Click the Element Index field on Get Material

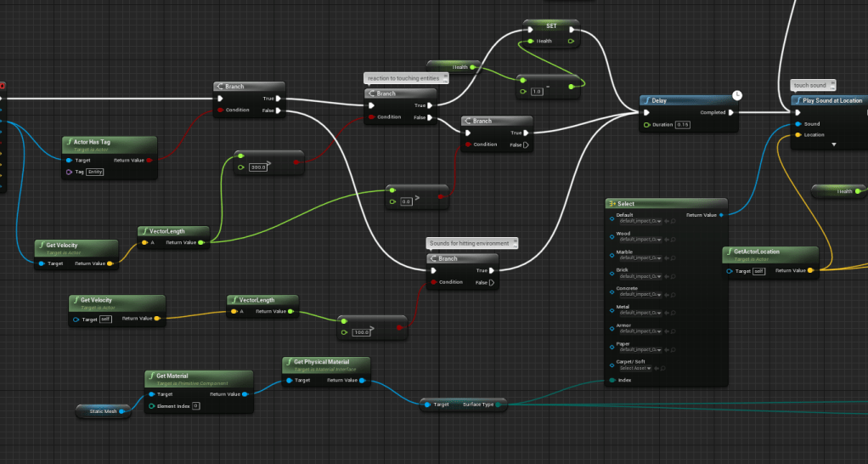pos(194,406)
